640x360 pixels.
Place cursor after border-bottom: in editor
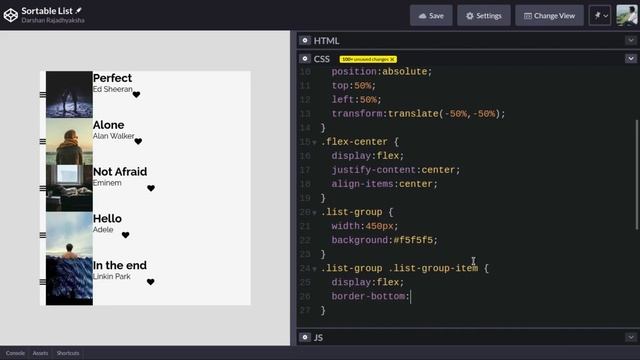click(x=411, y=296)
